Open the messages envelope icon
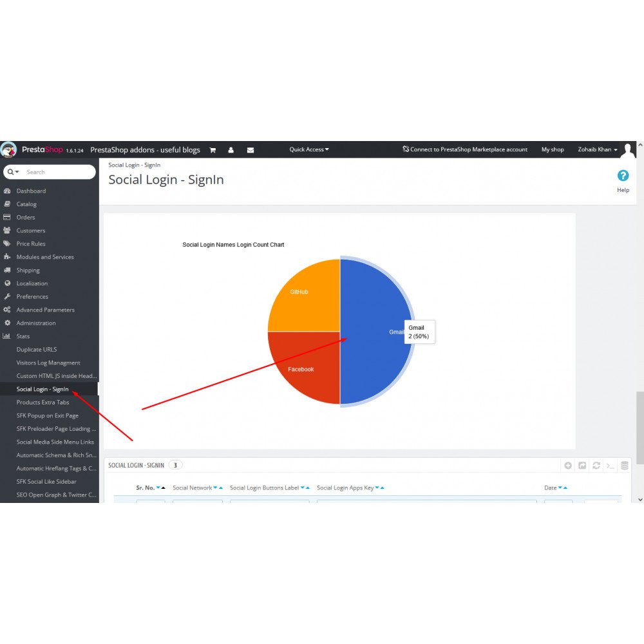644x644 pixels. click(250, 150)
